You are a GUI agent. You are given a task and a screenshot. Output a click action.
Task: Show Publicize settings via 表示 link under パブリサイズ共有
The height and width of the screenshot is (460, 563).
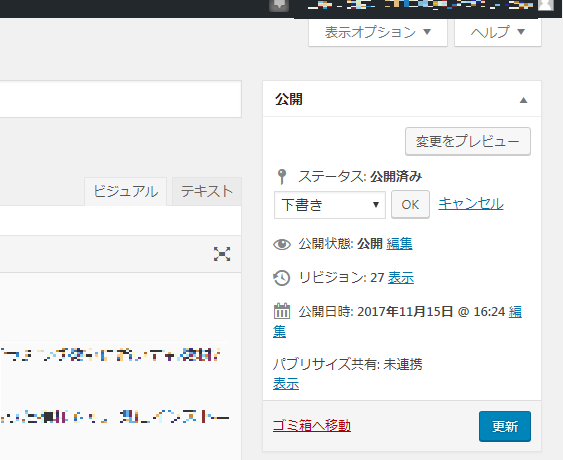[286, 384]
